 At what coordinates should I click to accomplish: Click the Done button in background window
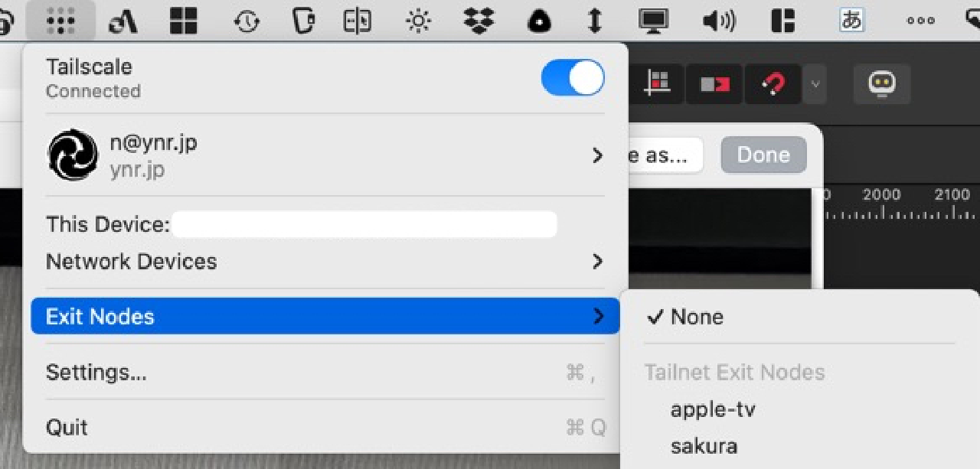(x=763, y=155)
